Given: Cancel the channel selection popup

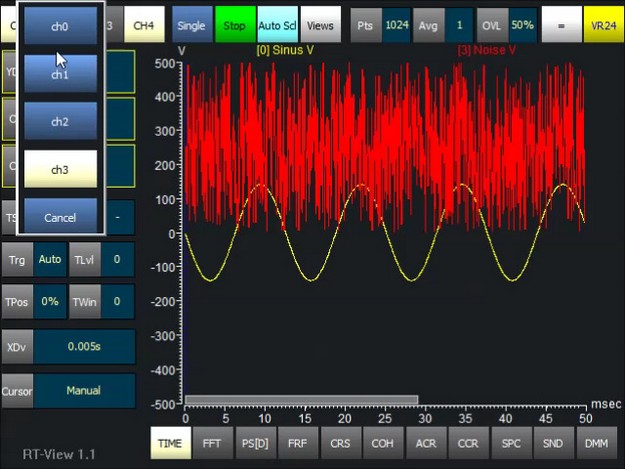Looking at the screenshot, I should tap(60, 217).
